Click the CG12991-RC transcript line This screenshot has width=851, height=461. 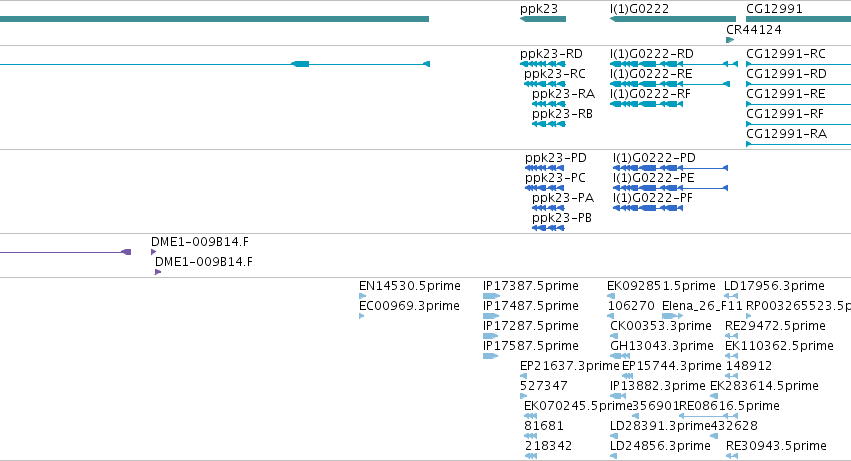click(798, 64)
